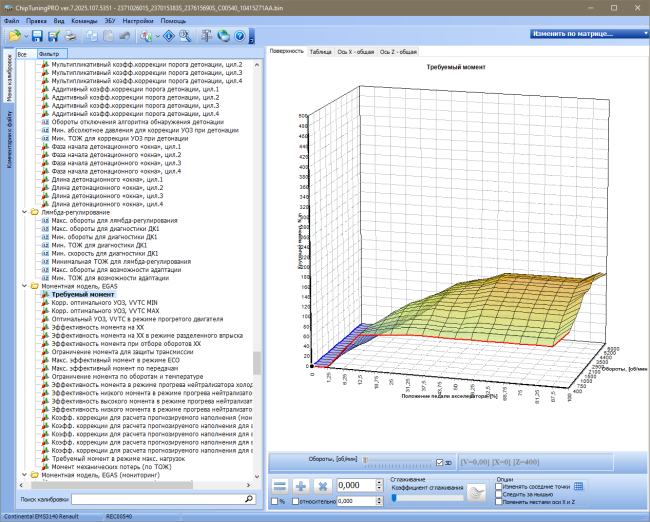Collapse 'Моментная модель, EGAS' tree node
The image size is (650, 522).
24,286
